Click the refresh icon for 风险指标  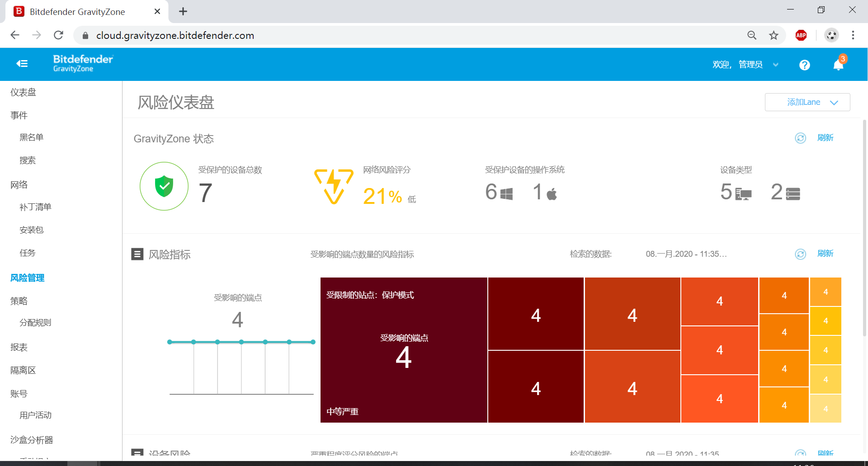(x=800, y=254)
